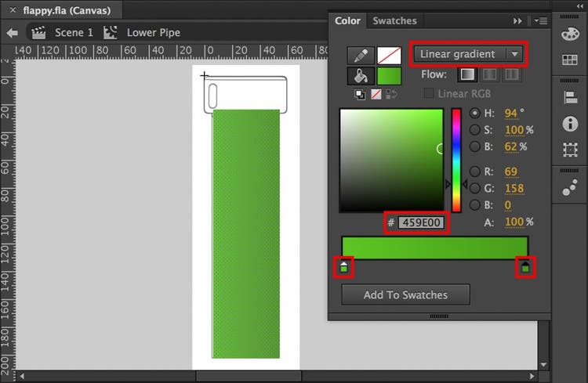Click the black and white default colors icon
Image resolution: width=588 pixels, height=383 pixels.
pos(360,95)
